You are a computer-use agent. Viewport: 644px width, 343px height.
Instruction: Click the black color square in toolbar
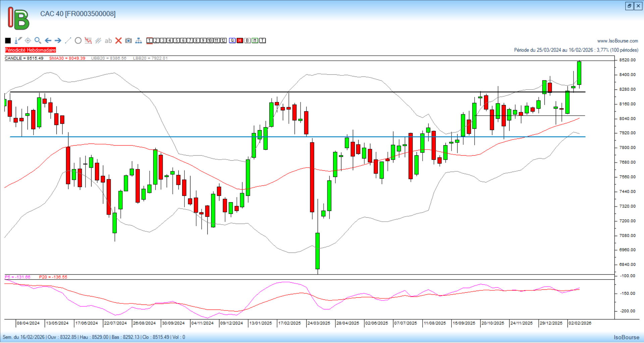8,41
